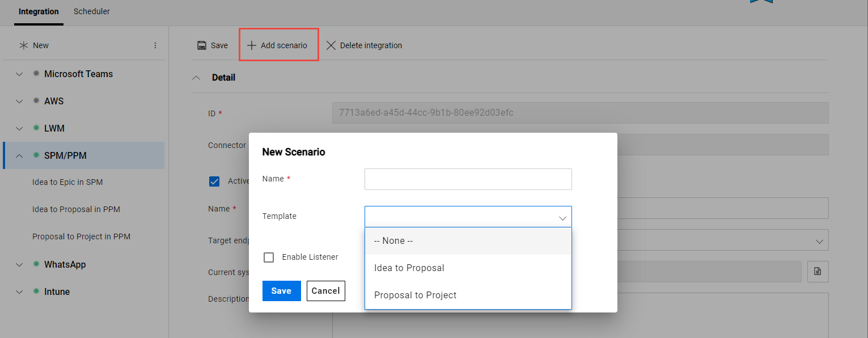Click the Name input field in the dialog

(x=468, y=179)
